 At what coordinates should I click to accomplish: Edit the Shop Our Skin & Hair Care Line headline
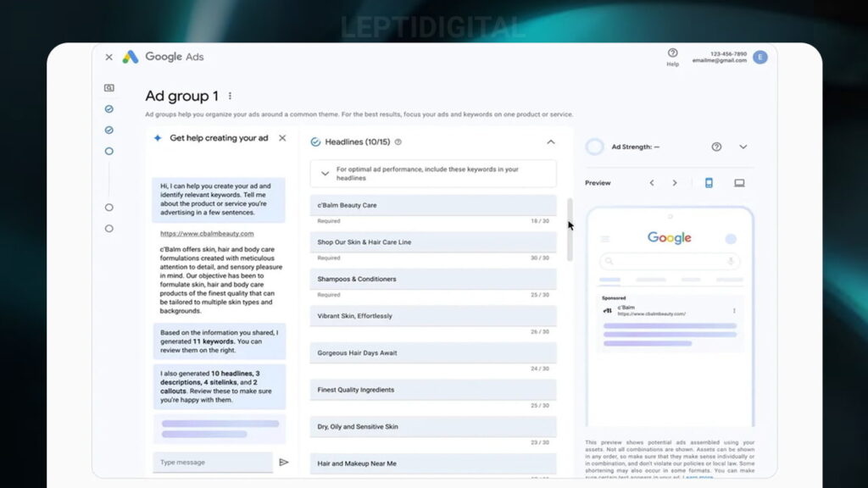point(433,242)
